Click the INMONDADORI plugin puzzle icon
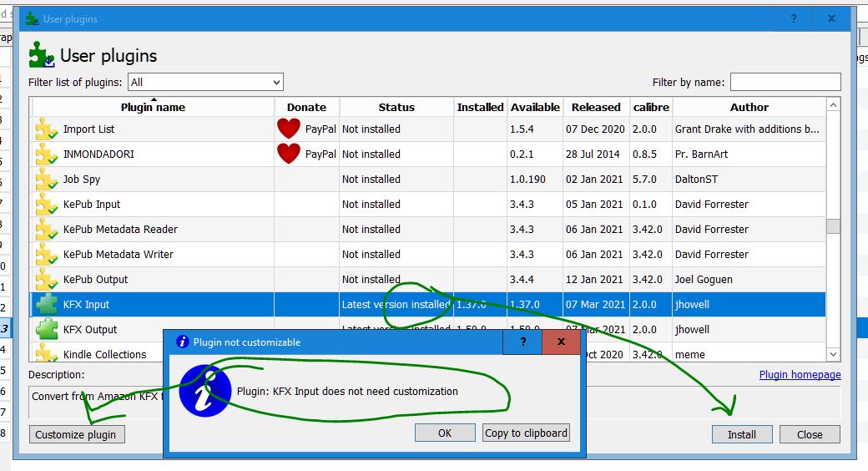 coord(47,154)
